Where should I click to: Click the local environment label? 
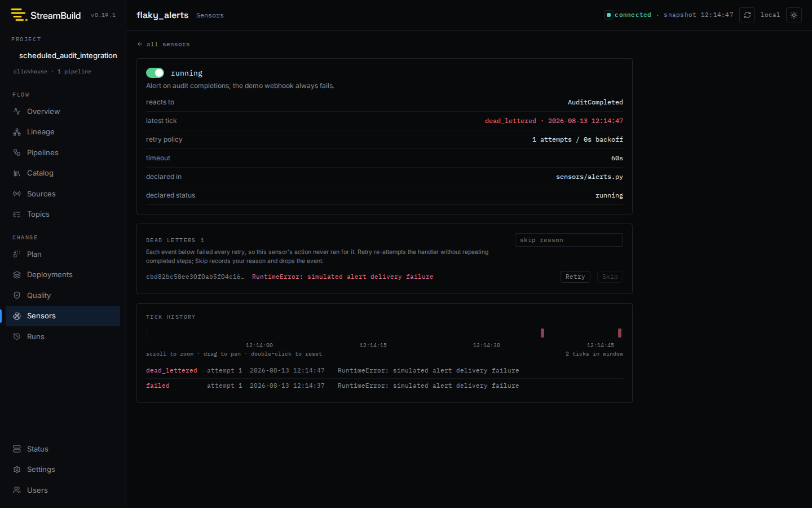point(770,15)
